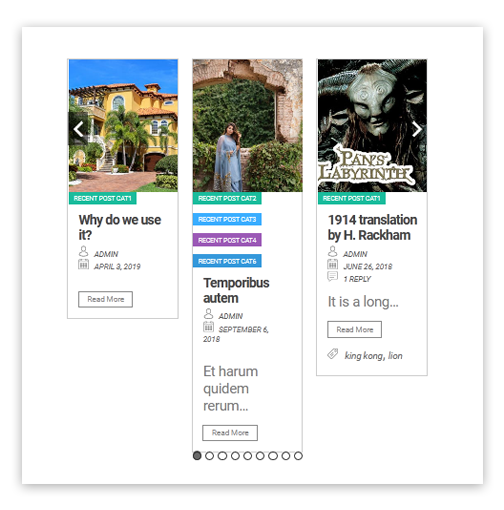Advance the carousel with the right arrow

417,129
